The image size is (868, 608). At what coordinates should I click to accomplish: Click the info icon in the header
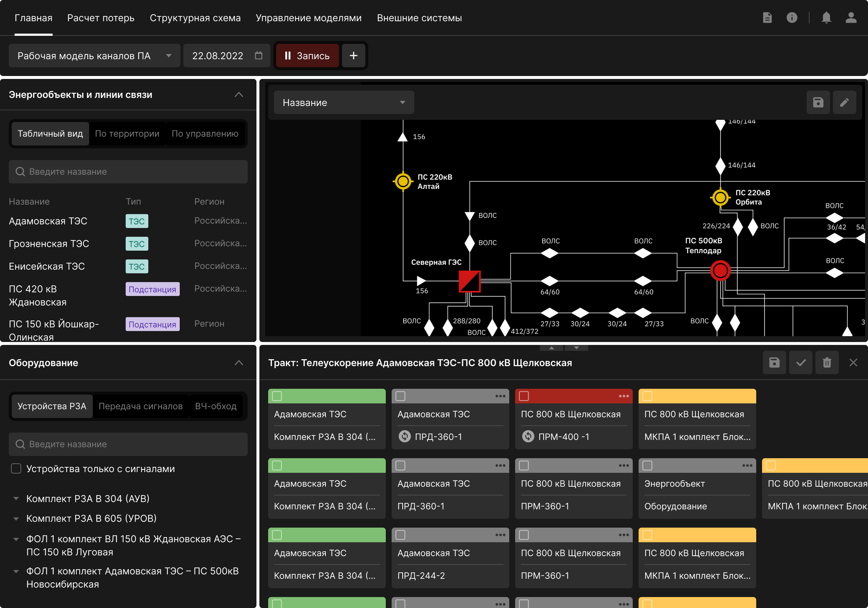click(x=792, y=18)
